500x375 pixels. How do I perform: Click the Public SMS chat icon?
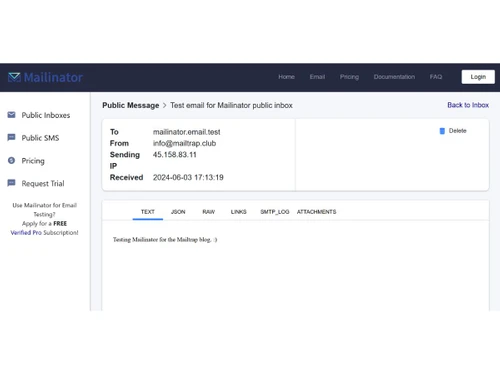(11, 137)
